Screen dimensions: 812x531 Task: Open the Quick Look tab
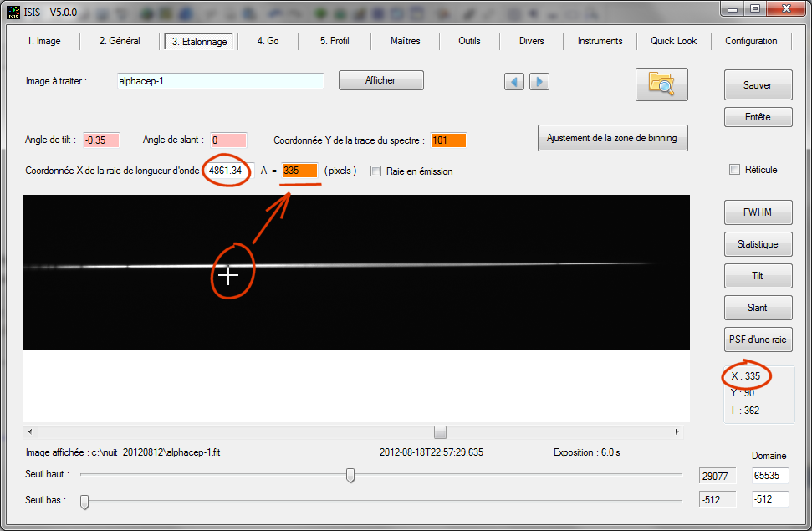(673, 41)
